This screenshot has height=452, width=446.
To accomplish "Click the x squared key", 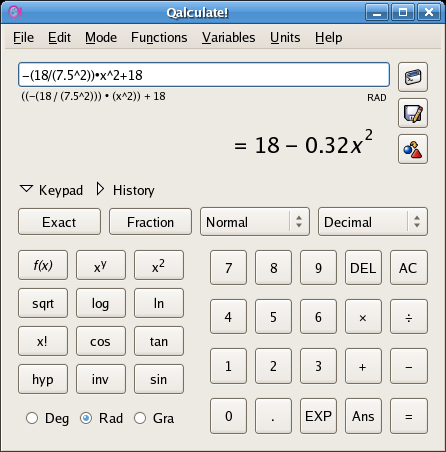I will tap(159, 265).
